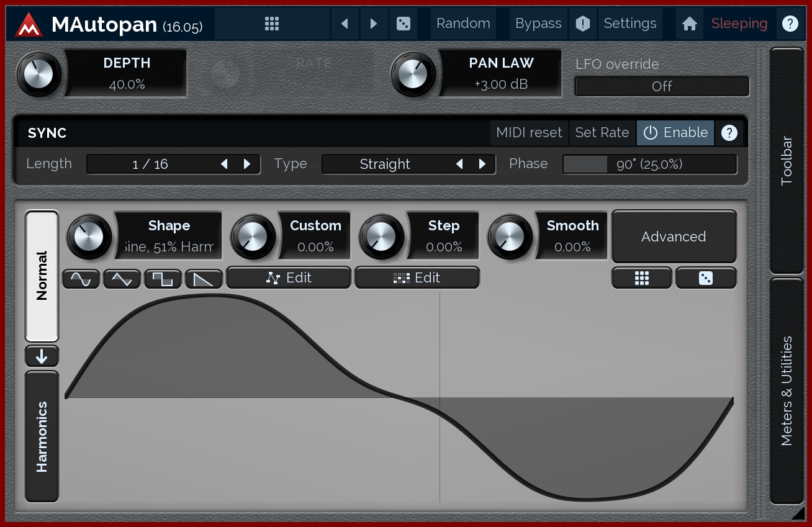Open the Settings menu

point(630,24)
